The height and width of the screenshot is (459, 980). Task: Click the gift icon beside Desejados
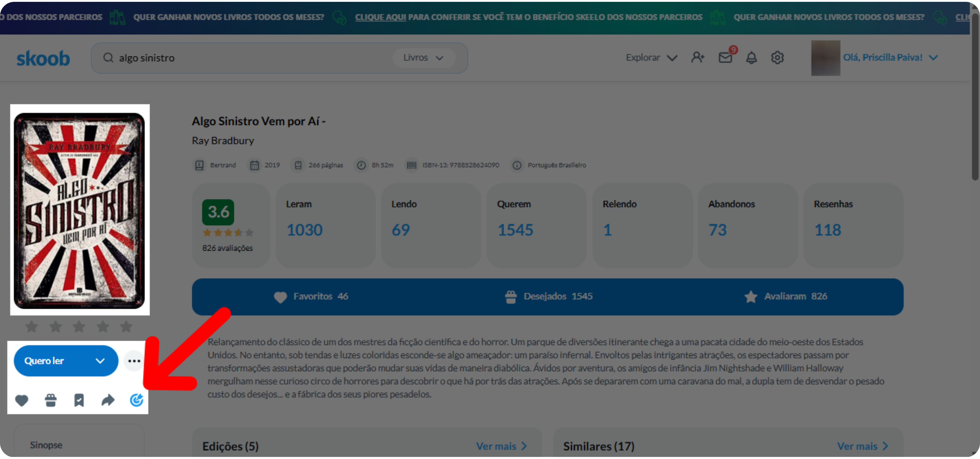click(x=511, y=297)
